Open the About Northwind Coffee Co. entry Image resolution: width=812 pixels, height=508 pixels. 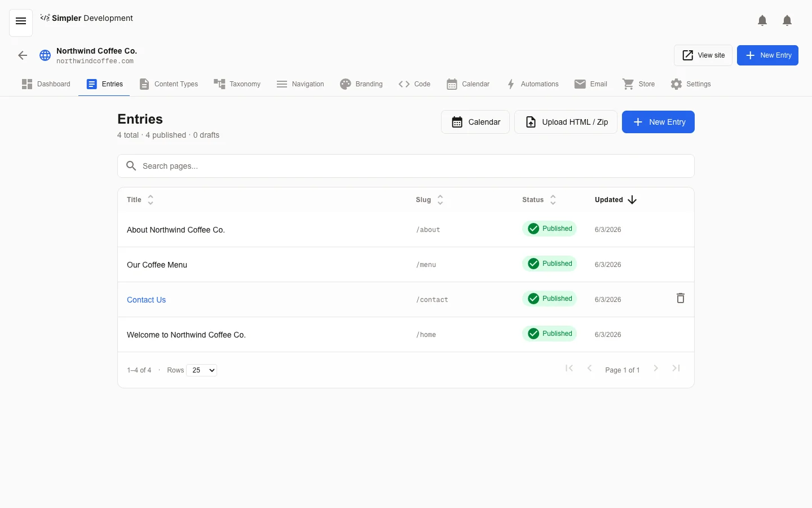176,230
